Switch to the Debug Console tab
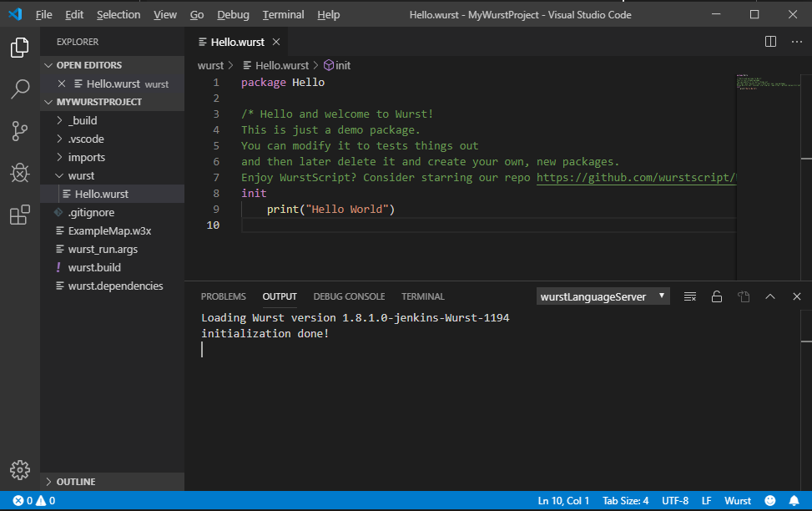Viewport: 812px width, 511px height. [x=349, y=296]
